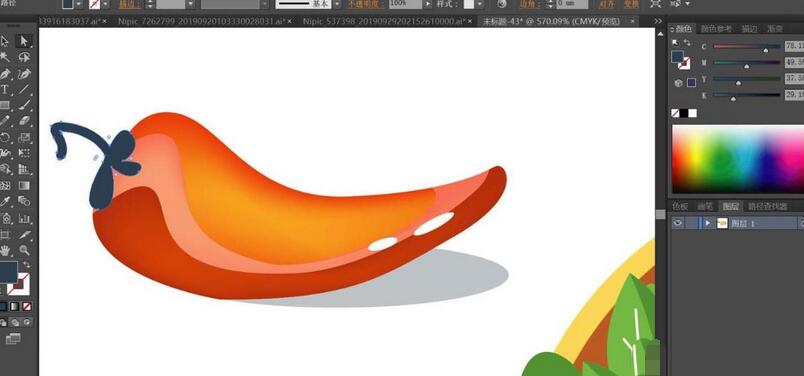The image size is (804, 376).
Task: Select the Slice tool
Action: pos(24,235)
